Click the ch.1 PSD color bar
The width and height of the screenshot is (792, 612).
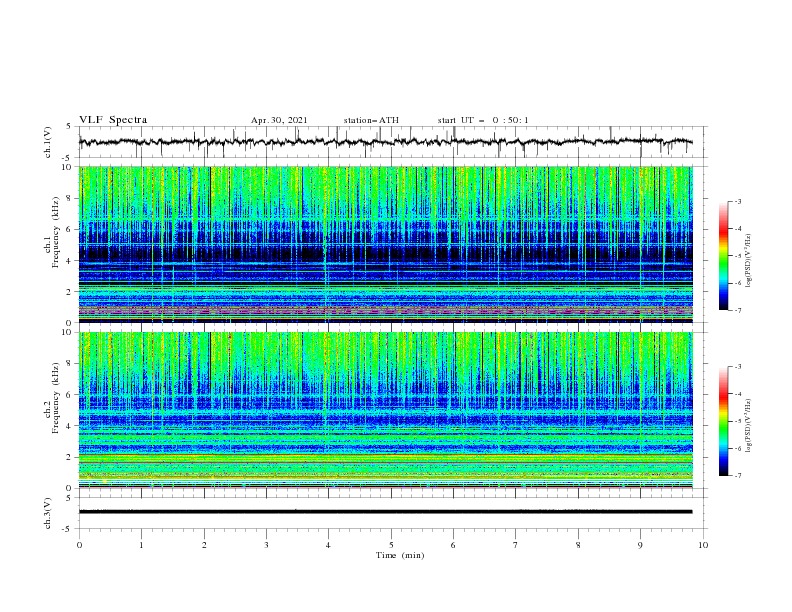point(723,256)
